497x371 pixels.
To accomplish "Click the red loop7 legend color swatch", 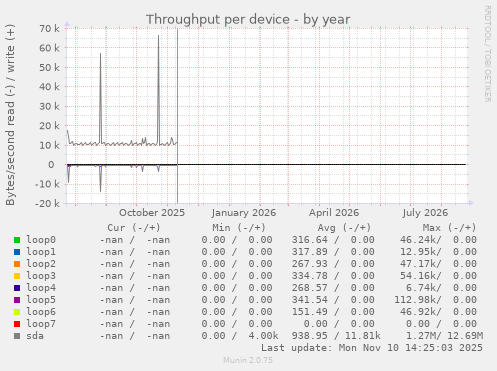I will pyautogui.click(x=17, y=324).
